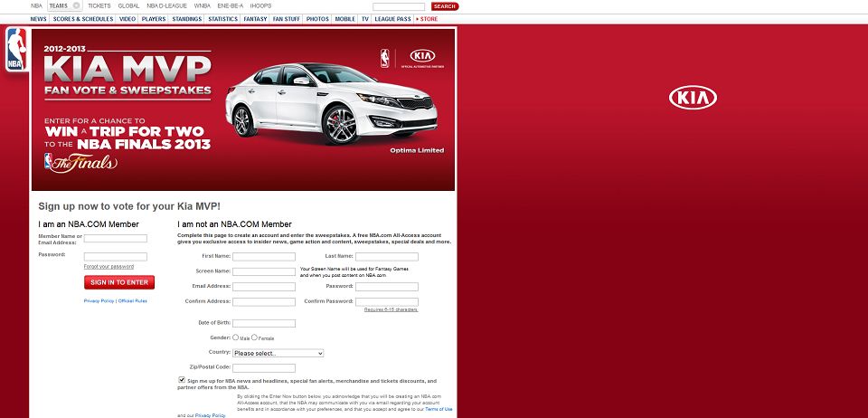
Task: Open the STANDINGS tab
Action: coord(187,19)
